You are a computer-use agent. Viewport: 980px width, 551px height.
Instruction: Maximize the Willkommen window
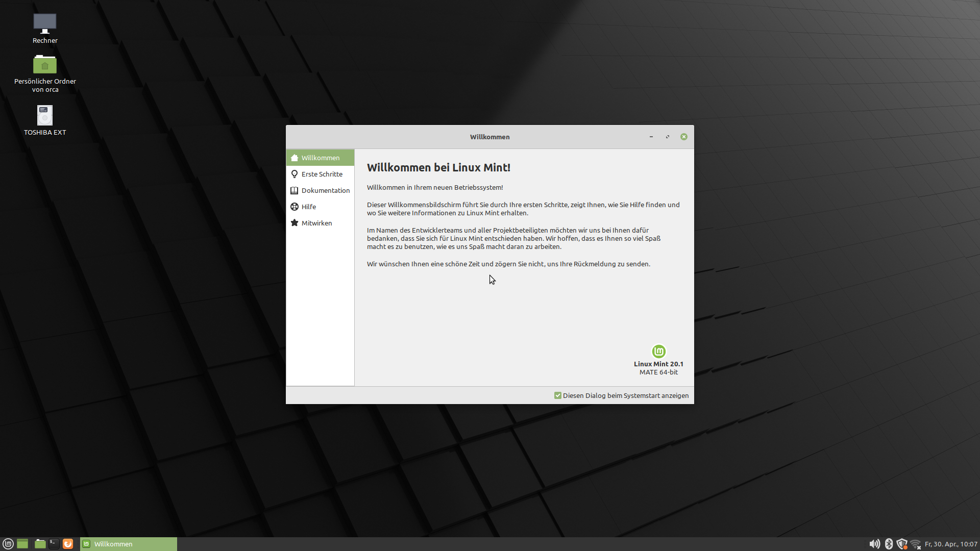pyautogui.click(x=668, y=137)
